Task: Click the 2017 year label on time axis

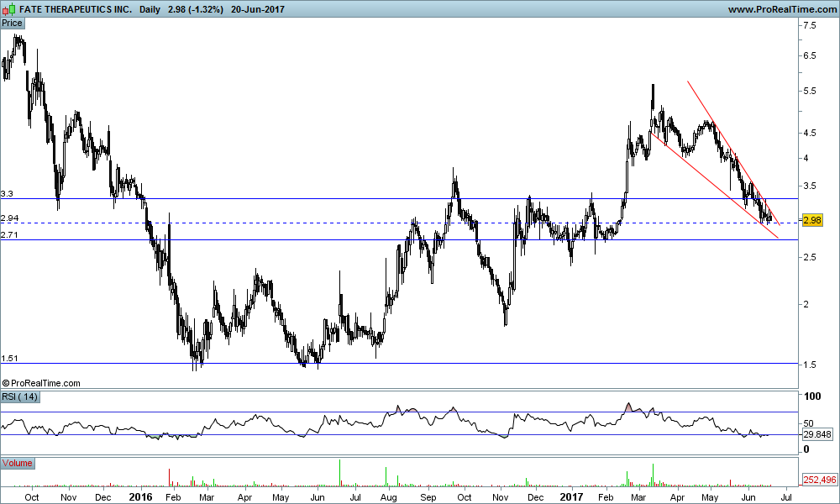Action: pos(571,497)
